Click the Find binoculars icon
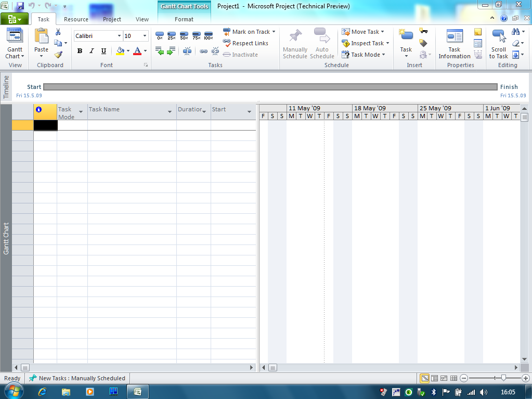This screenshot has width=532, height=399. [516, 32]
